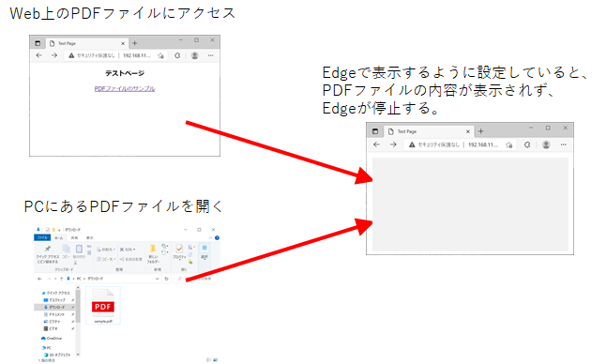Collapse the Explorer ribbon with the chevron

(211, 238)
